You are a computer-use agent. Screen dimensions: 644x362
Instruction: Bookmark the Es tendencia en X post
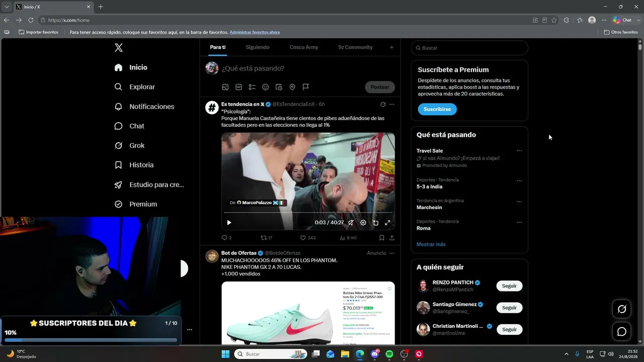coord(381,238)
